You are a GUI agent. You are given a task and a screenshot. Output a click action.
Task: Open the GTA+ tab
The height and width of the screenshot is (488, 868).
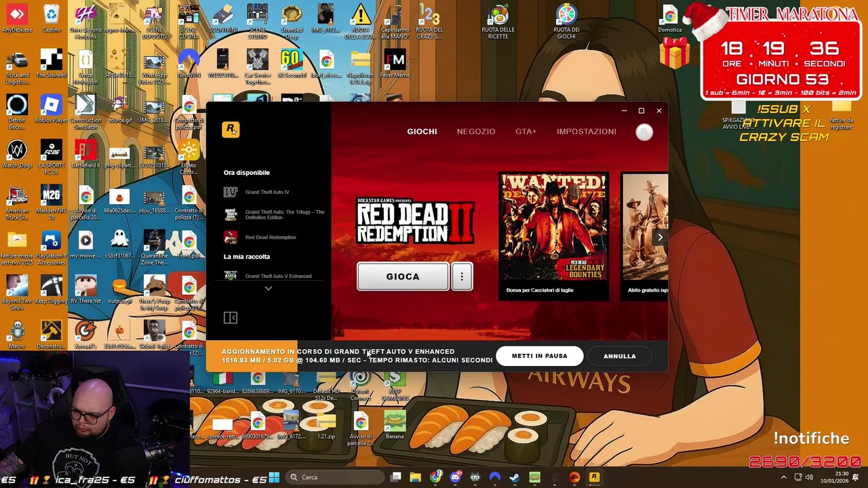[x=526, y=131]
